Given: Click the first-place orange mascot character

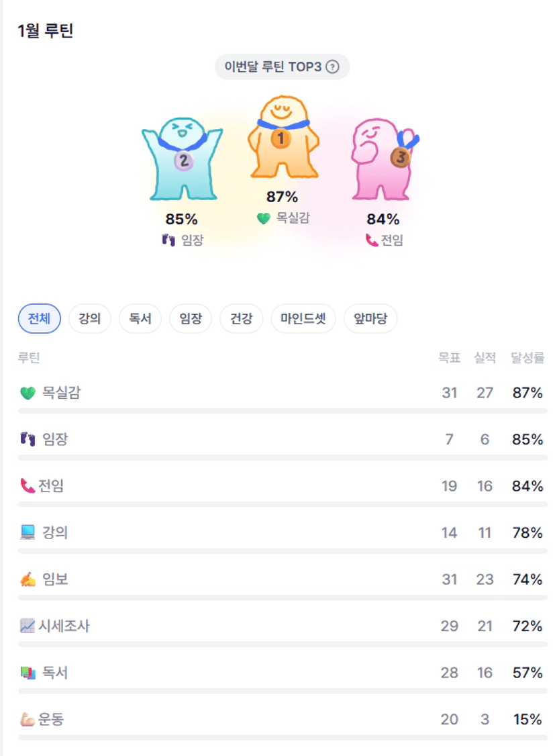Looking at the screenshot, I should click(x=283, y=141).
